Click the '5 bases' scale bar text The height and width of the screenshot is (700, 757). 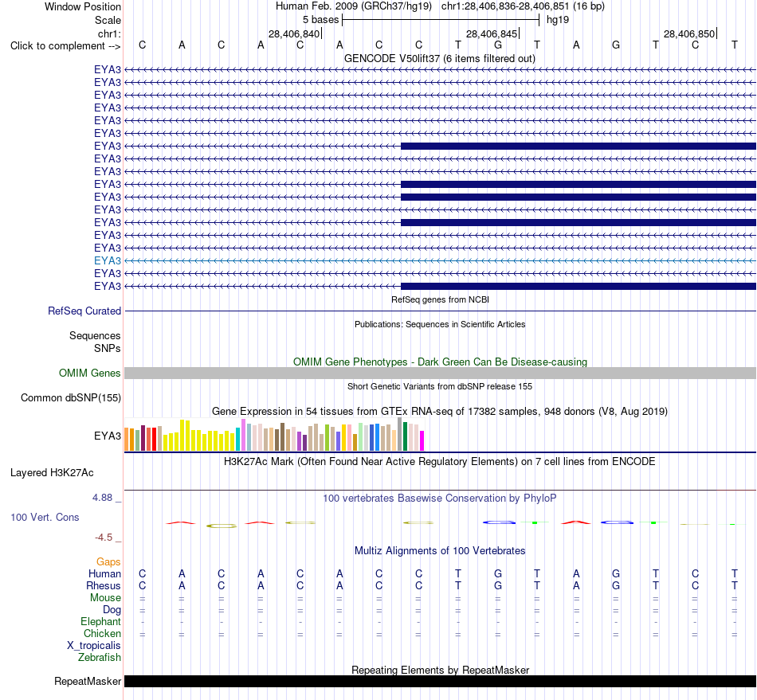(x=320, y=20)
